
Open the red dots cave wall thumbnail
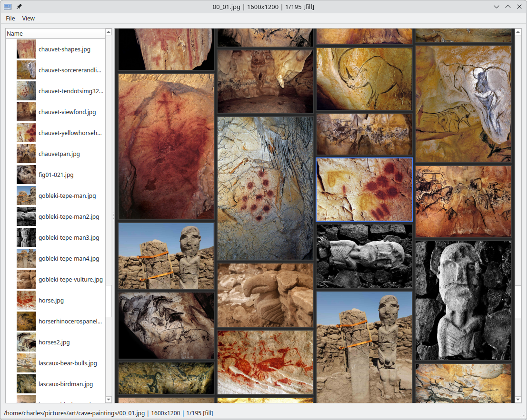click(x=265, y=188)
